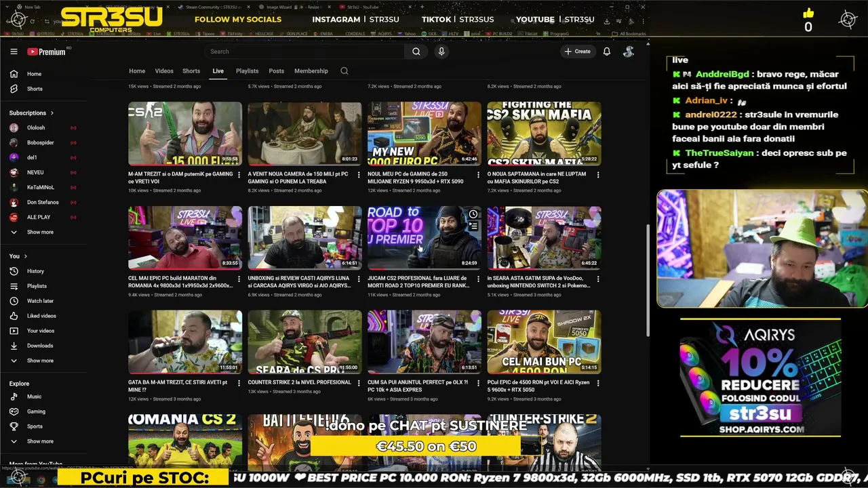Viewport: 868px width, 488px height.
Task: Switch to the channel Membership tab
Action: [311, 71]
